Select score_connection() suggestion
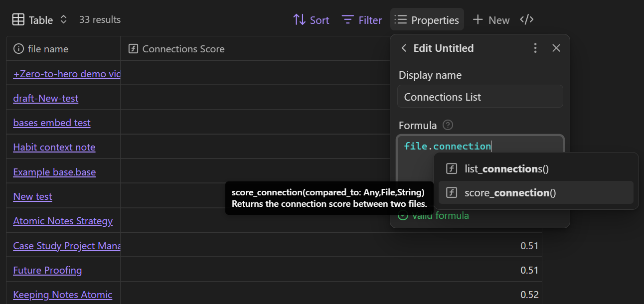 [509, 193]
